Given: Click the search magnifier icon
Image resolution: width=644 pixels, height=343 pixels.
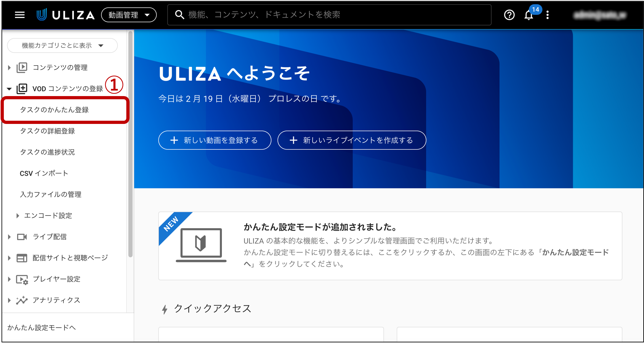Looking at the screenshot, I should [x=179, y=15].
